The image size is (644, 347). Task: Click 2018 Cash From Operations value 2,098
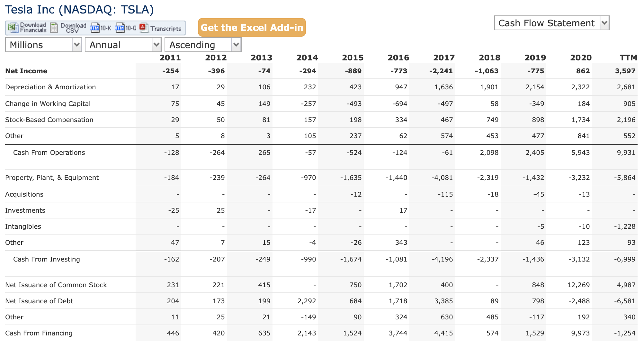[x=489, y=153]
